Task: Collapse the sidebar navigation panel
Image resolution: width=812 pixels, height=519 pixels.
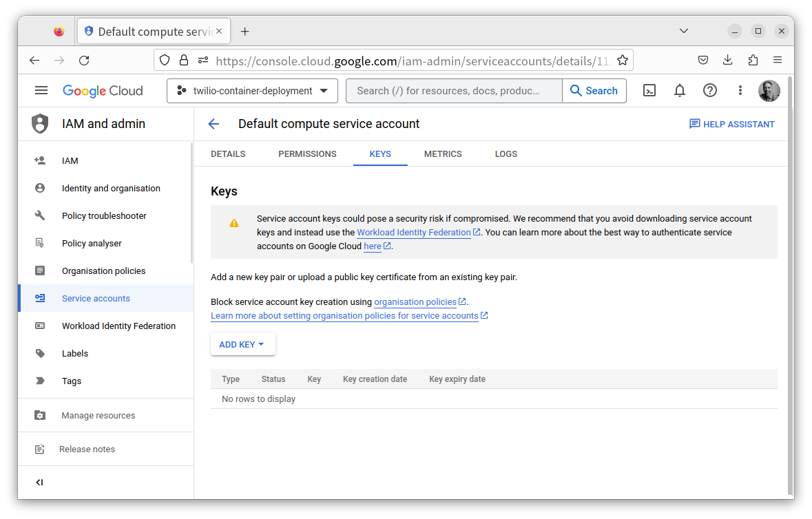Action: point(39,483)
